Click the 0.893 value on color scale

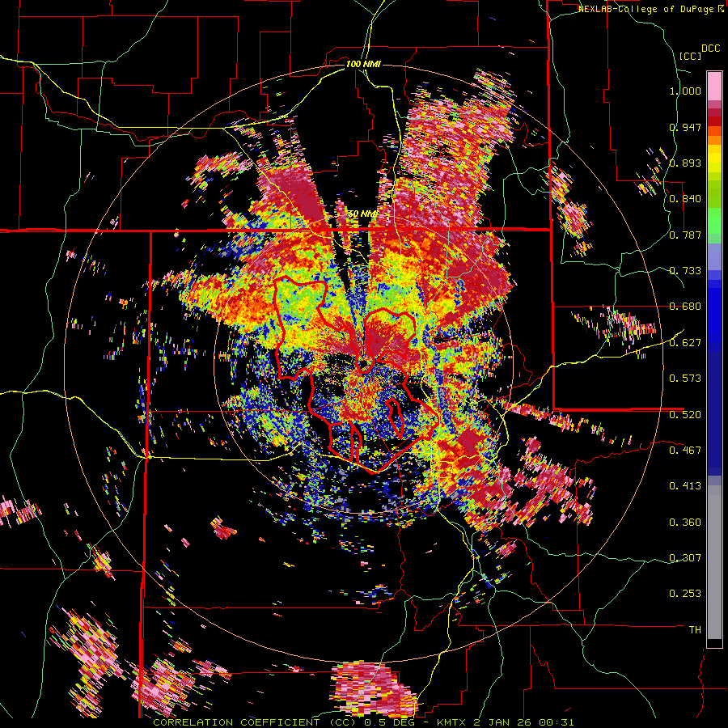pyautogui.click(x=685, y=163)
